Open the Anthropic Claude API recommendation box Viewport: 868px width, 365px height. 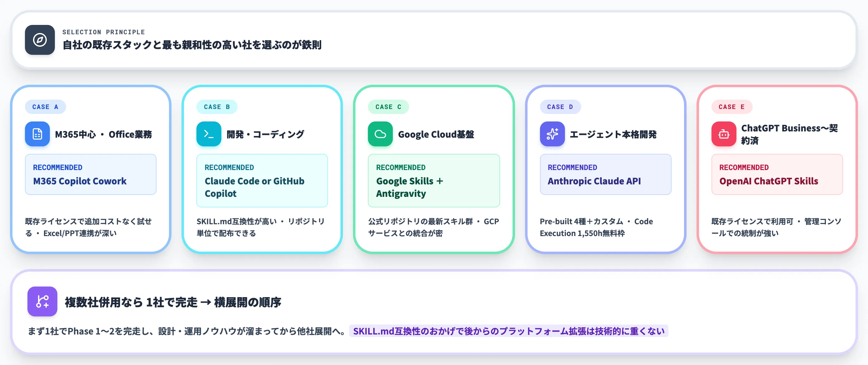605,174
